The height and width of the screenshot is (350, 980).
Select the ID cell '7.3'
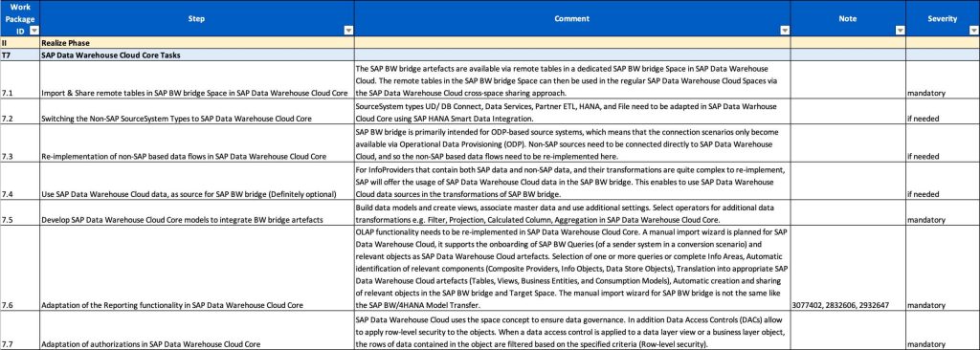click(x=20, y=143)
